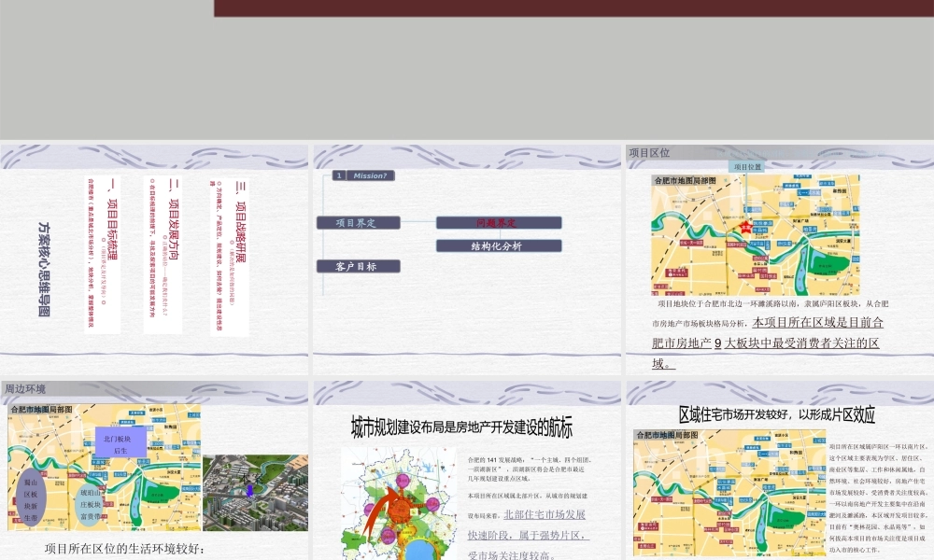The image size is (934, 560).
Task: Click the 项目界定 node box
Action: (358, 222)
